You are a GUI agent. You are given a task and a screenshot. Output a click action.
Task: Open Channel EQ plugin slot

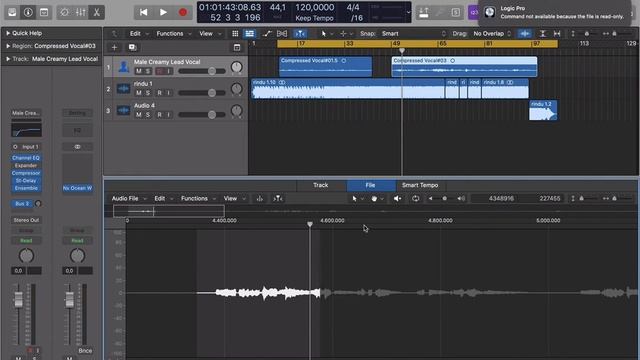[x=26, y=158]
